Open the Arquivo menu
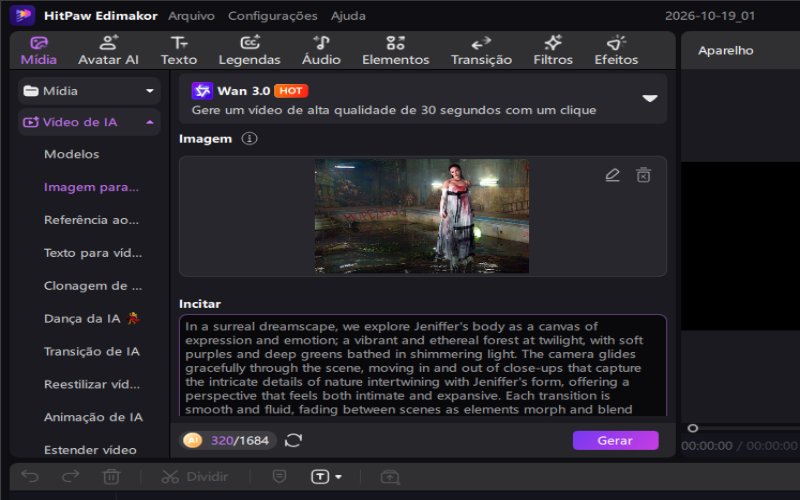The width and height of the screenshot is (800, 500). [191, 16]
